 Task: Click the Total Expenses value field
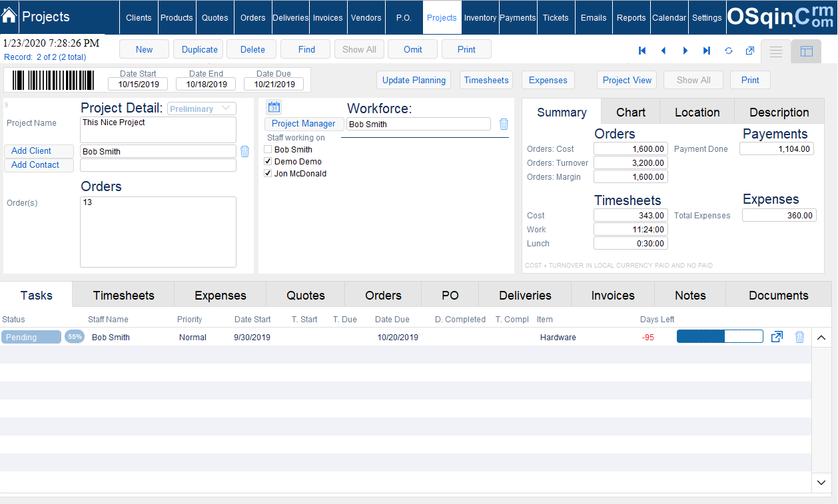click(x=779, y=215)
